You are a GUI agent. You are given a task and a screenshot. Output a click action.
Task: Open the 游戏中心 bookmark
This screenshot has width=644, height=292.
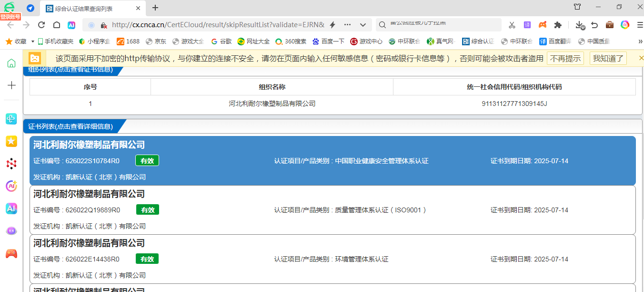[x=366, y=42]
